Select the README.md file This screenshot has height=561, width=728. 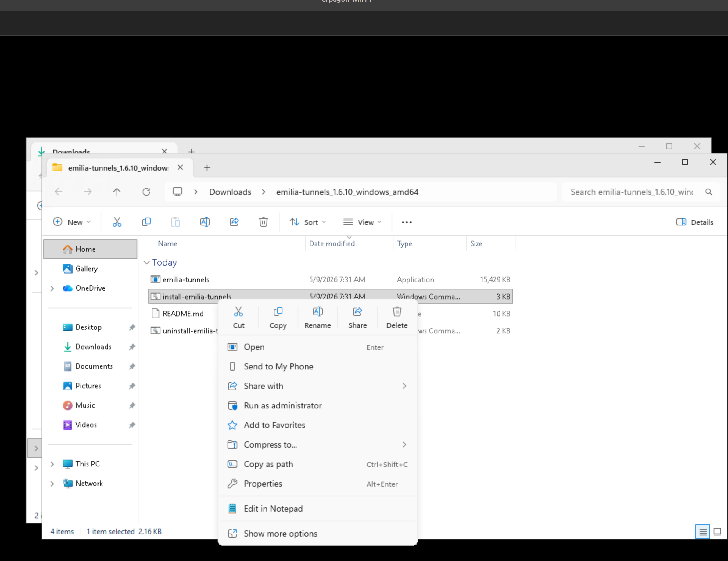click(183, 314)
